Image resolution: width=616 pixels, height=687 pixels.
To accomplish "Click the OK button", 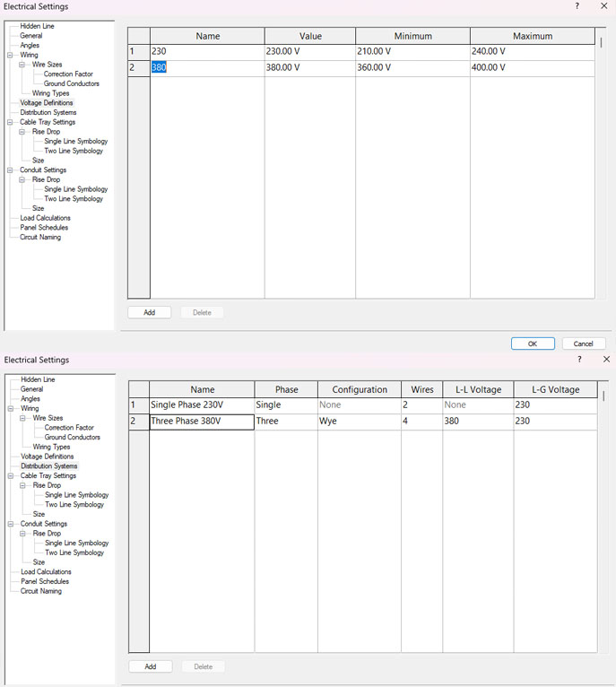I will coord(533,343).
